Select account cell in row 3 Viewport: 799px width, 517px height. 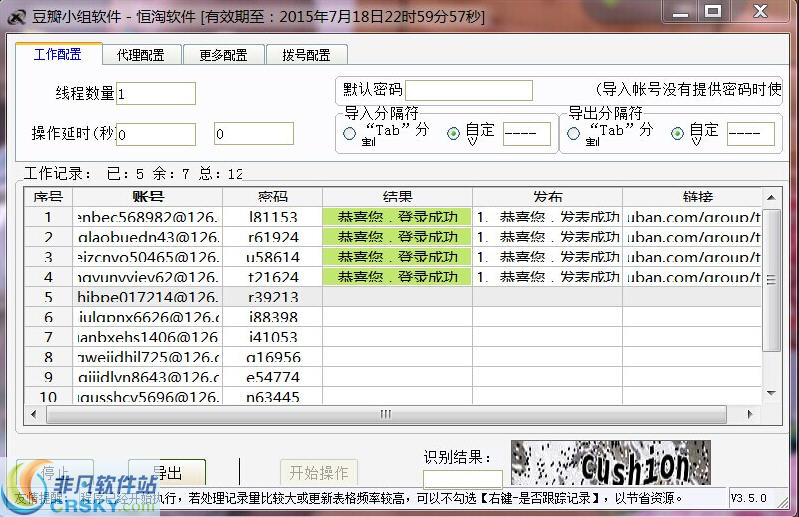[x=148, y=257]
